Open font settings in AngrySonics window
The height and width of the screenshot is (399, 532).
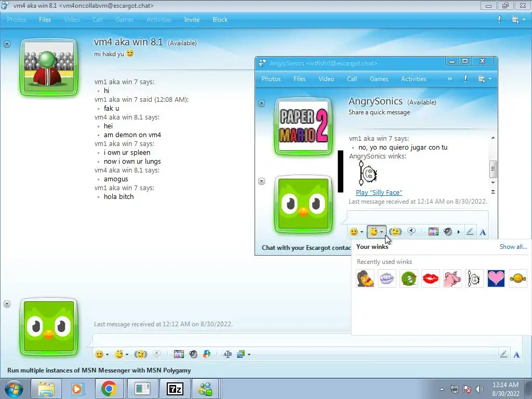[x=483, y=232]
